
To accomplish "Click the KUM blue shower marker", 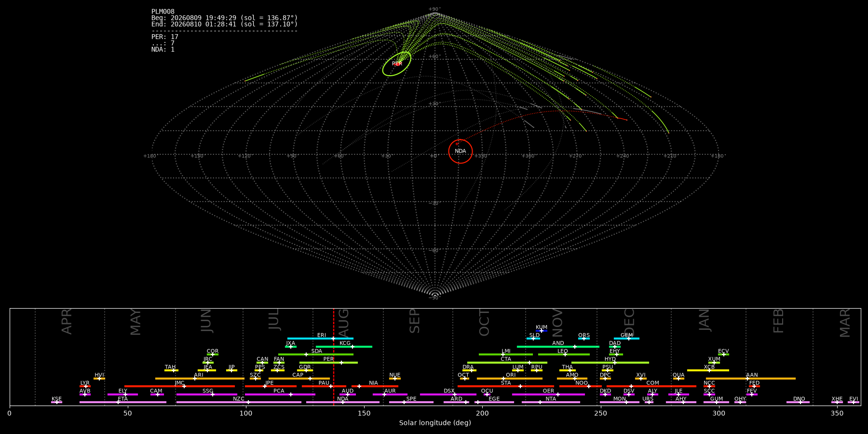I will 542,331.
